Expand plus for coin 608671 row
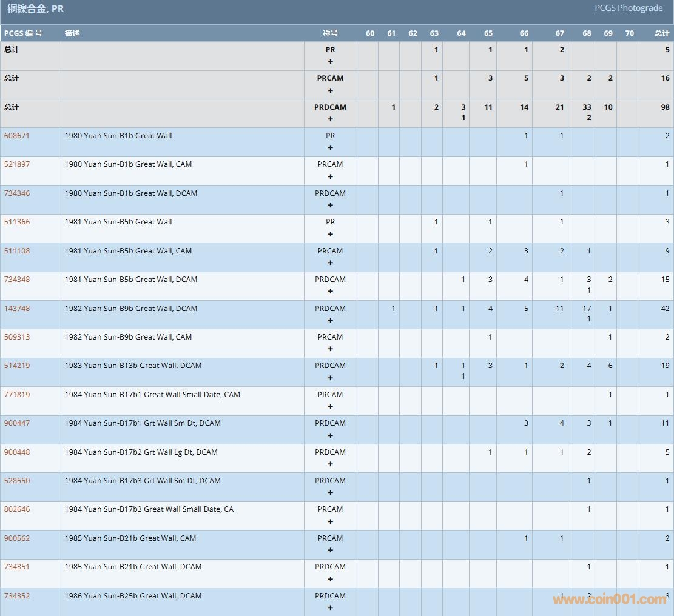Image resolution: width=674 pixels, height=616 pixels. click(330, 148)
